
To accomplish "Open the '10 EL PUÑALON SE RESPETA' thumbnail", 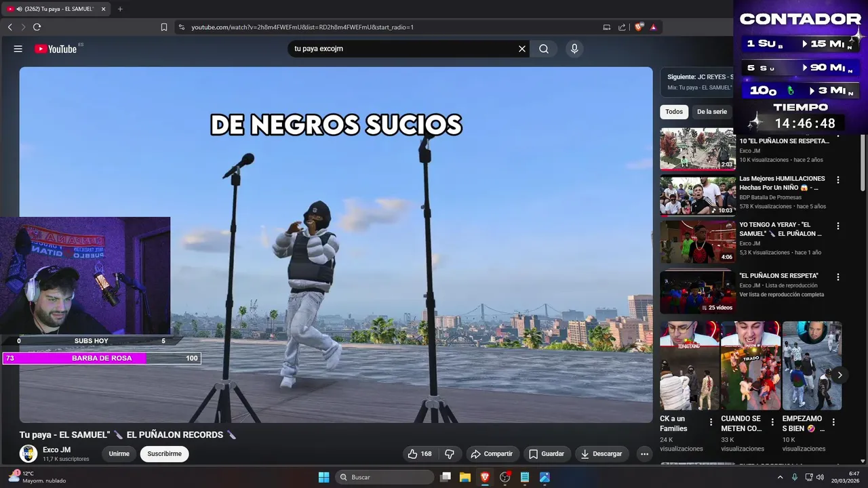I will (x=698, y=148).
